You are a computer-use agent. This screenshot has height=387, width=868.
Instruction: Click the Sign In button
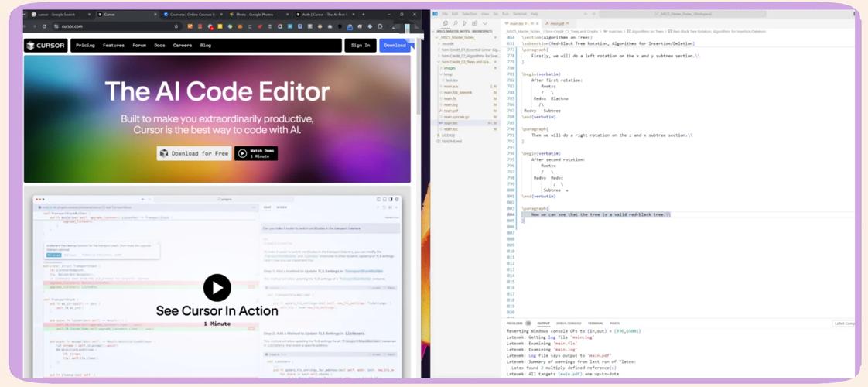tap(361, 46)
